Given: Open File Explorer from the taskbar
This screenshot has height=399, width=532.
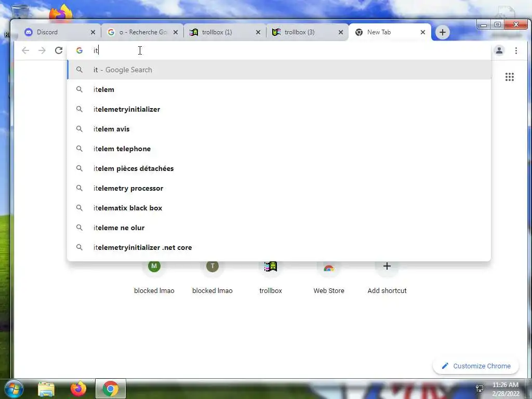Looking at the screenshot, I should point(46,389).
